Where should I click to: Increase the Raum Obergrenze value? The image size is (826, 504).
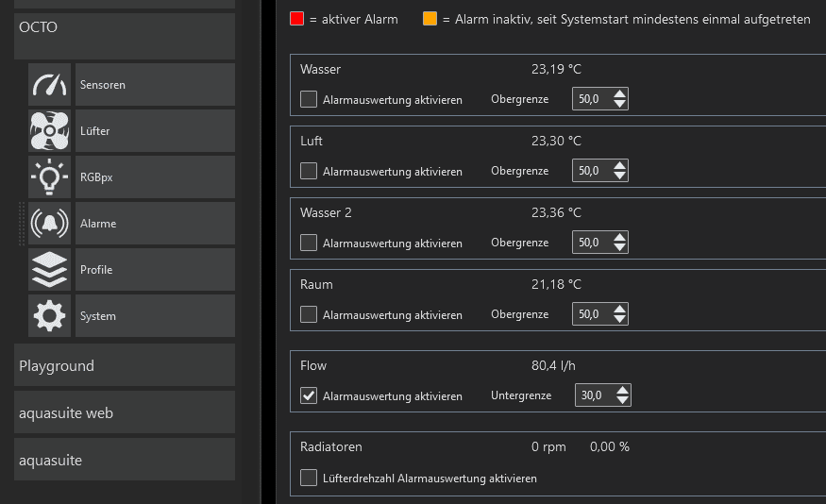(x=619, y=310)
